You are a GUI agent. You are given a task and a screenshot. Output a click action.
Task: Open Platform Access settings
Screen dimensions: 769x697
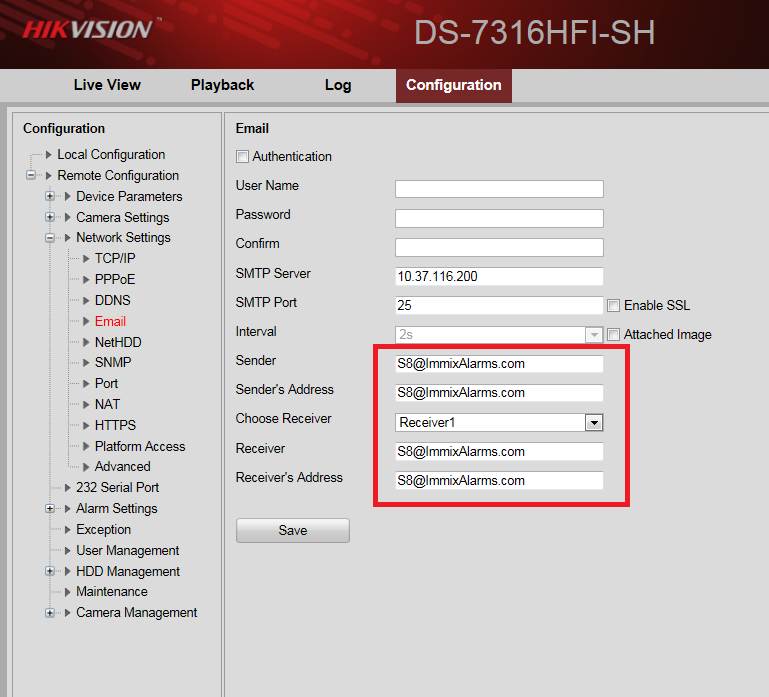coord(140,446)
